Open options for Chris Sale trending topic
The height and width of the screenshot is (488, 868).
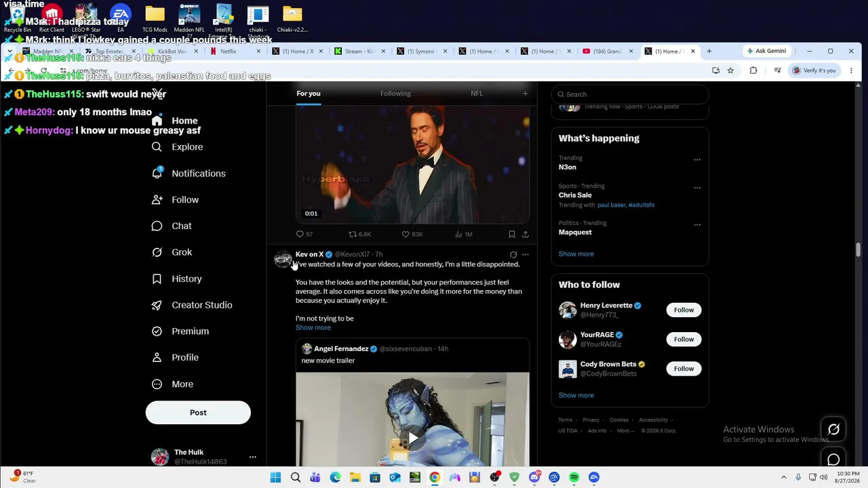point(697,188)
